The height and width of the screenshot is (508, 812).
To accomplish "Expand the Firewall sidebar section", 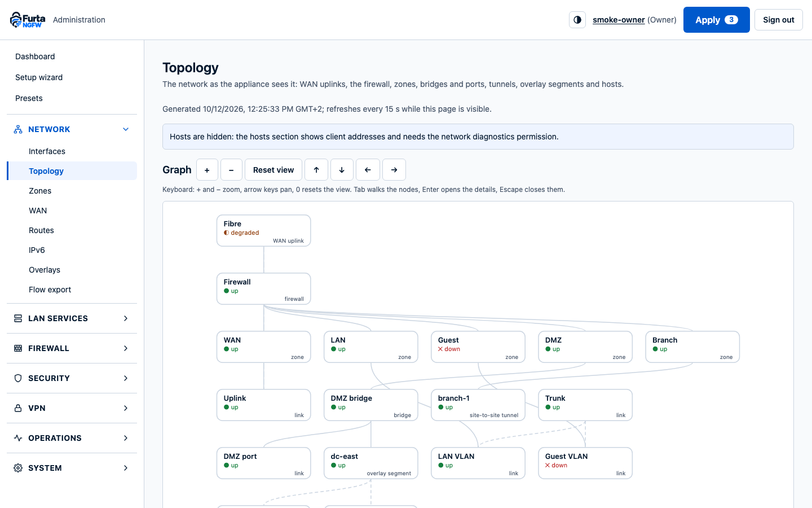I will 72,348.
